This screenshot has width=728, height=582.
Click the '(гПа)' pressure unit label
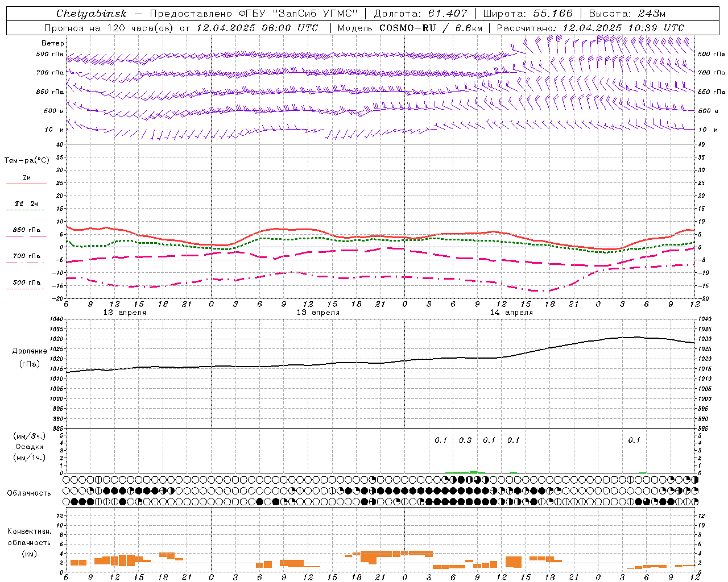tap(30, 364)
